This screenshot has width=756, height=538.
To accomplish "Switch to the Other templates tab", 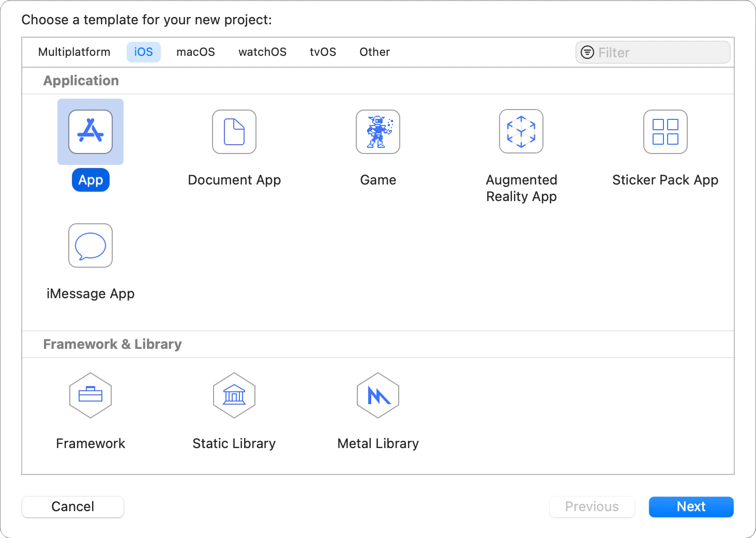I will coord(374,52).
